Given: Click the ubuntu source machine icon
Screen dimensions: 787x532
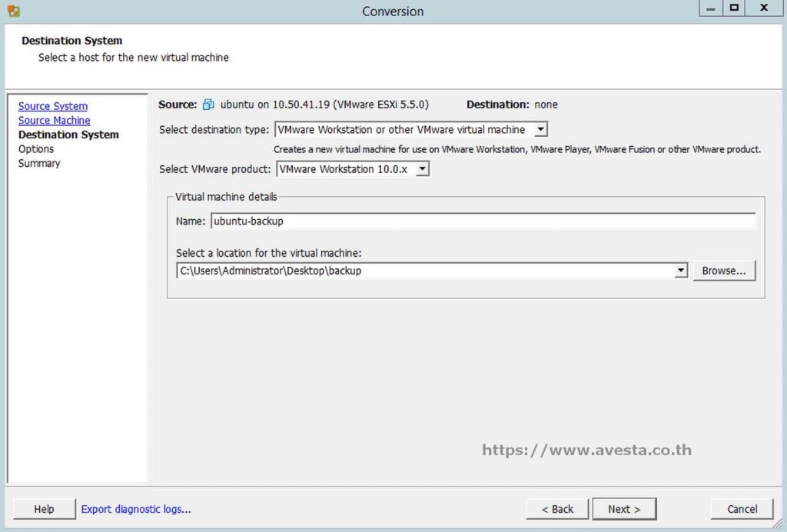Looking at the screenshot, I should (208, 105).
